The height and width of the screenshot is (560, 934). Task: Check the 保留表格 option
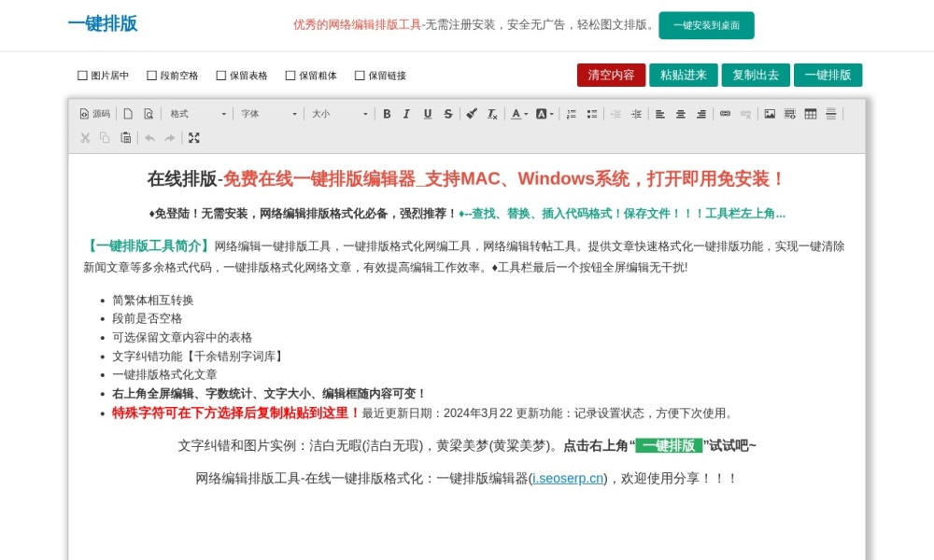[221, 76]
